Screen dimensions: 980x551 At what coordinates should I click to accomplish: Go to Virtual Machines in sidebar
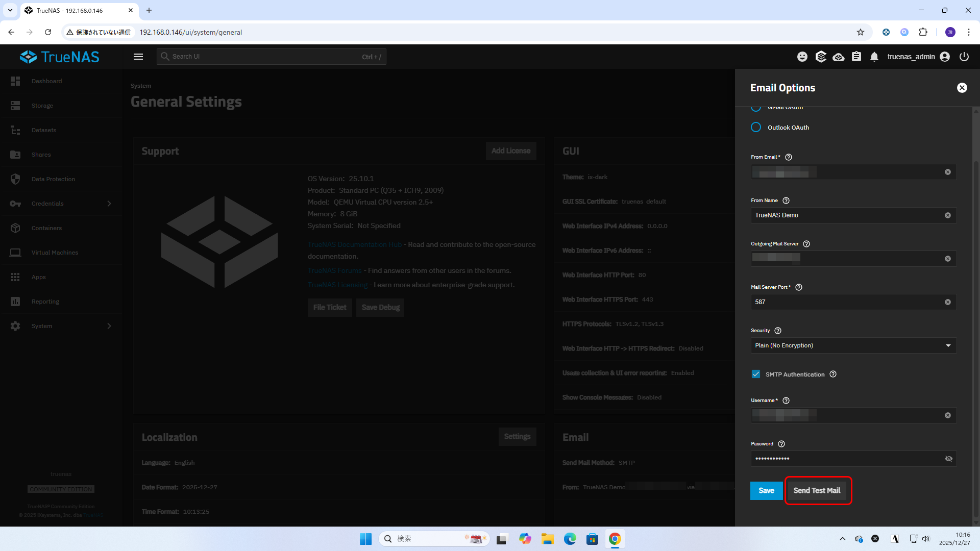click(x=55, y=253)
